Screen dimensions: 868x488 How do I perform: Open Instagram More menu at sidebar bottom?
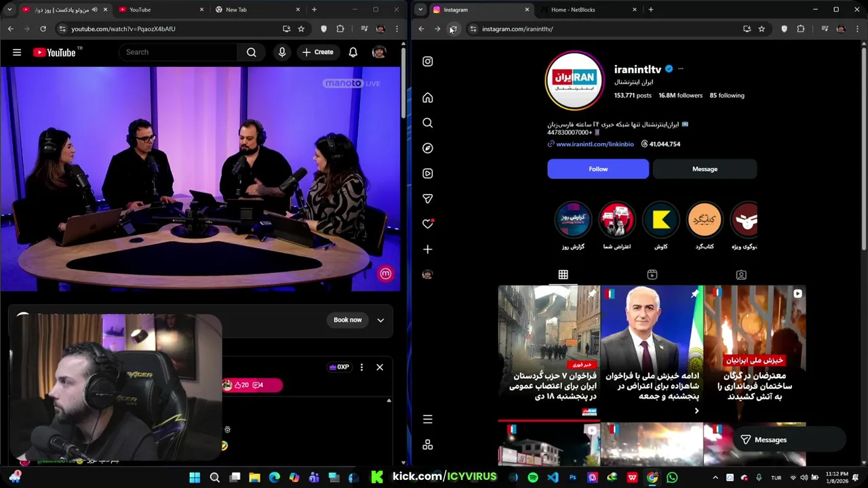point(428,420)
